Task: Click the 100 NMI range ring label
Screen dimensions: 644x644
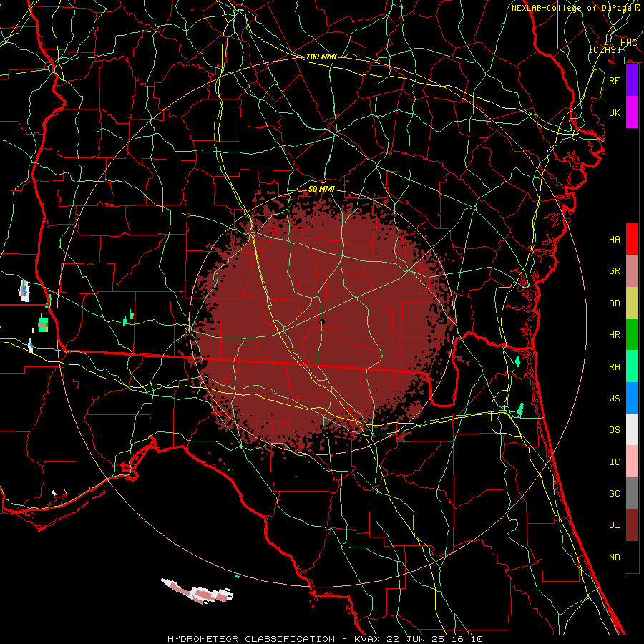Action: coord(321,57)
